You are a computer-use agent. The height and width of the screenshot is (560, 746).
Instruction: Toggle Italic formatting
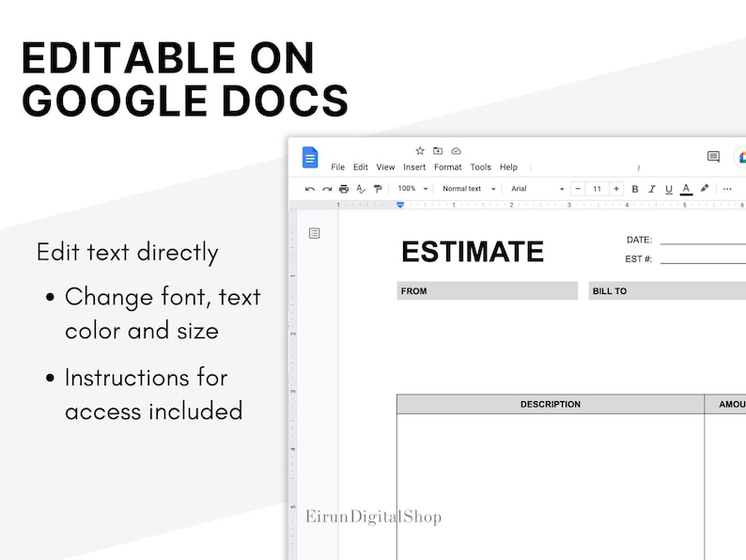point(652,189)
